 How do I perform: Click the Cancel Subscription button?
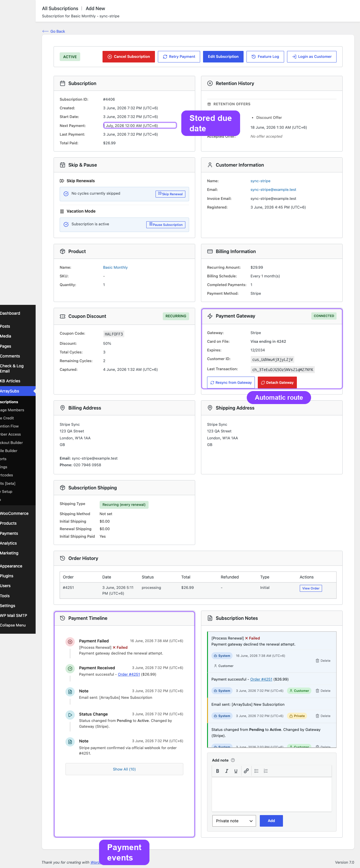pyautogui.click(x=129, y=57)
